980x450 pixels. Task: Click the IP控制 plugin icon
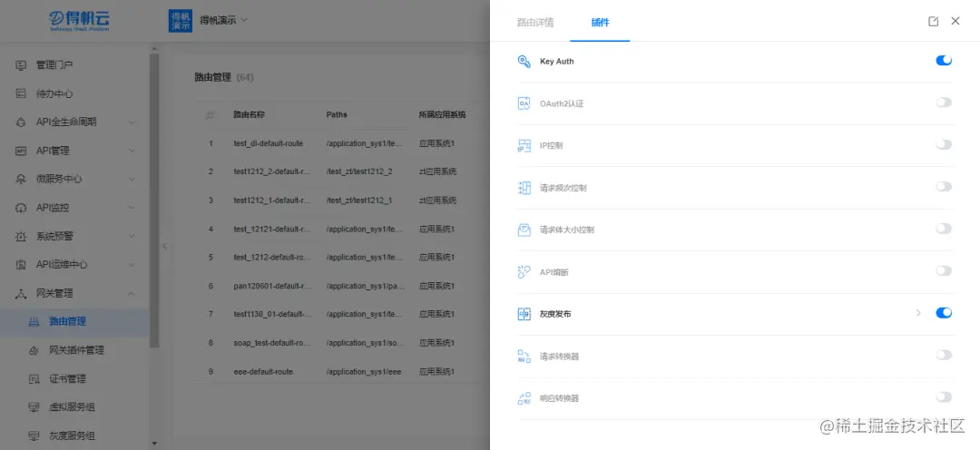coord(524,146)
